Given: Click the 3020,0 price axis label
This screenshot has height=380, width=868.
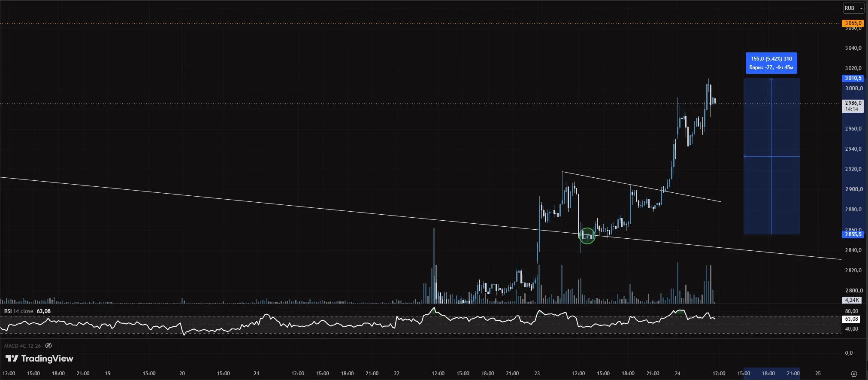Looking at the screenshot, I should click(853, 68).
